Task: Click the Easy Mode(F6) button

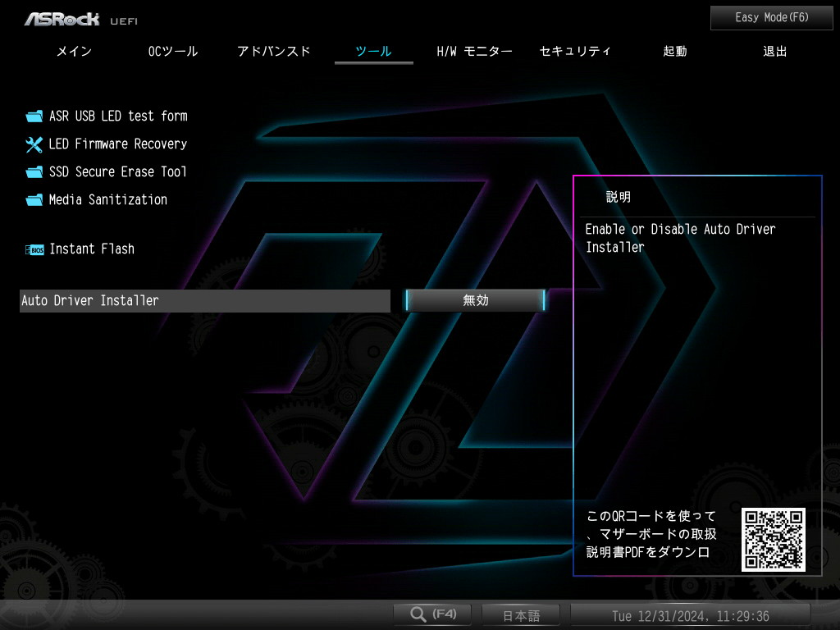Action: coord(771,18)
